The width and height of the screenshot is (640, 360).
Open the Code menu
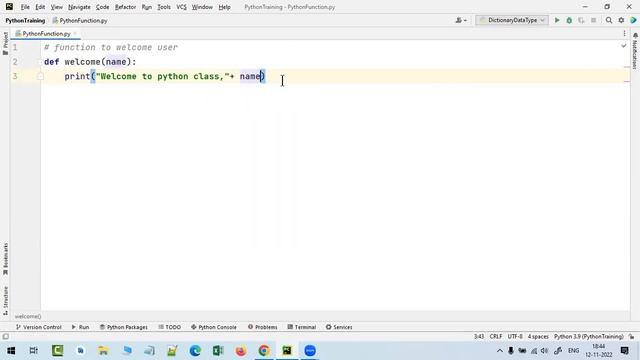pos(102,7)
